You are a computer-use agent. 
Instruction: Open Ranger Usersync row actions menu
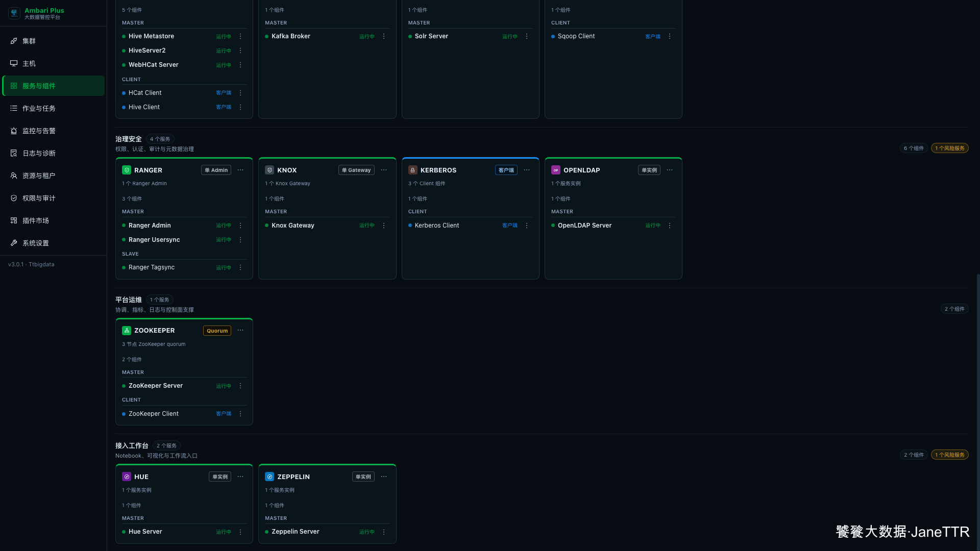[x=240, y=240]
